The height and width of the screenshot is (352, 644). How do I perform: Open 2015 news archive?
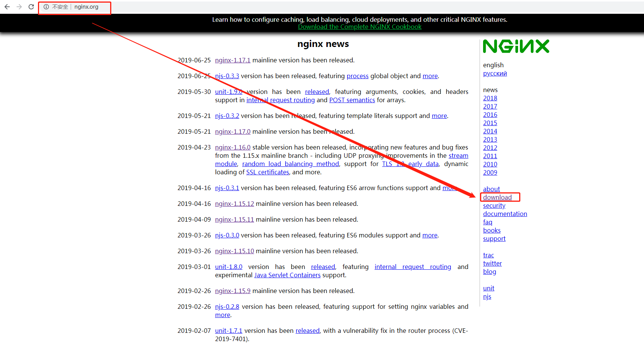point(490,123)
